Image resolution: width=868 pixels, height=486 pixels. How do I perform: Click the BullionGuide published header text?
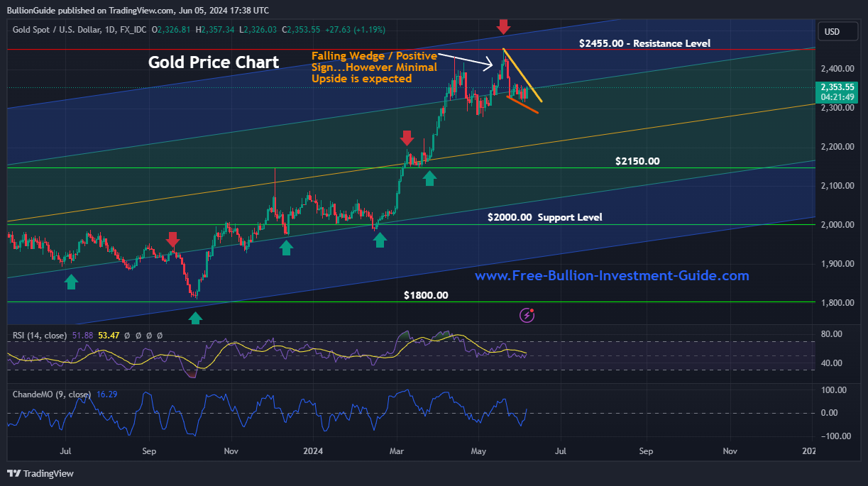click(x=138, y=10)
